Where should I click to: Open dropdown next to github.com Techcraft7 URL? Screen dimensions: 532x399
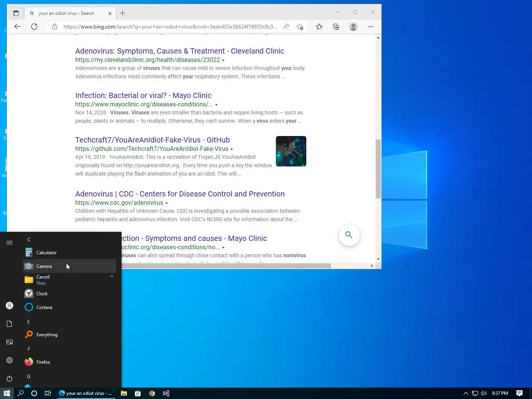tap(231, 149)
